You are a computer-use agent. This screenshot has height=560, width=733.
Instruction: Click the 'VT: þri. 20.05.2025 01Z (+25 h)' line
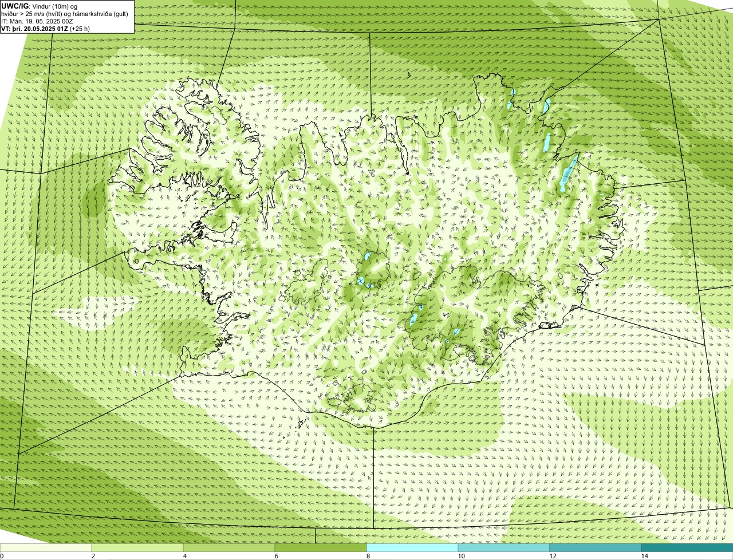click(x=46, y=28)
